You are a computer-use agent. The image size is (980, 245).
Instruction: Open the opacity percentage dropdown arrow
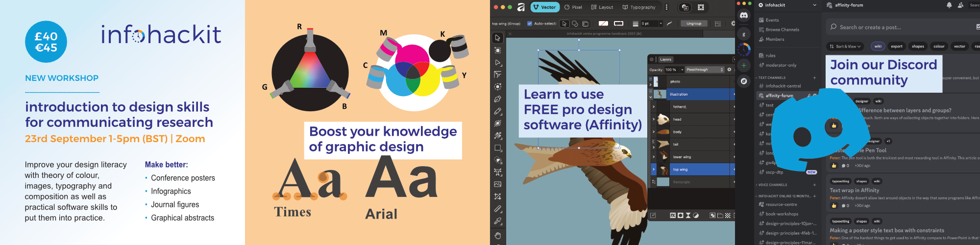(x=682, y=70)
